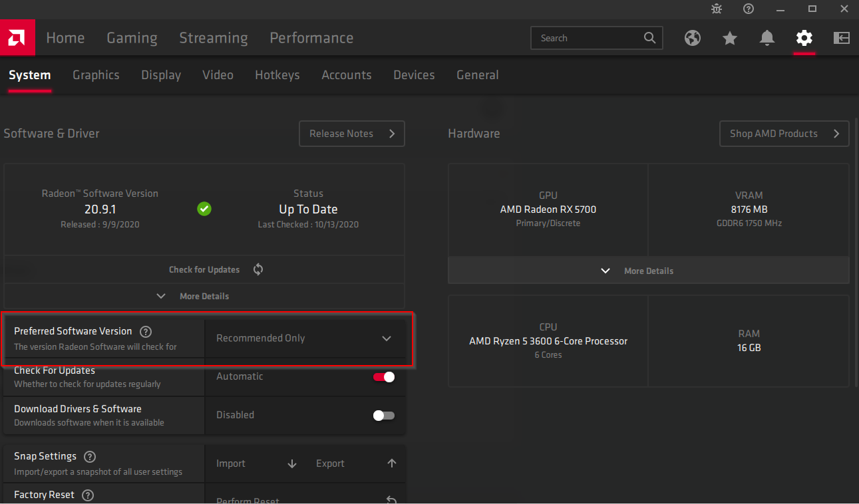Switch to the Video settings tab
This screenshot has height=504, width=859.
coord(218,75)
